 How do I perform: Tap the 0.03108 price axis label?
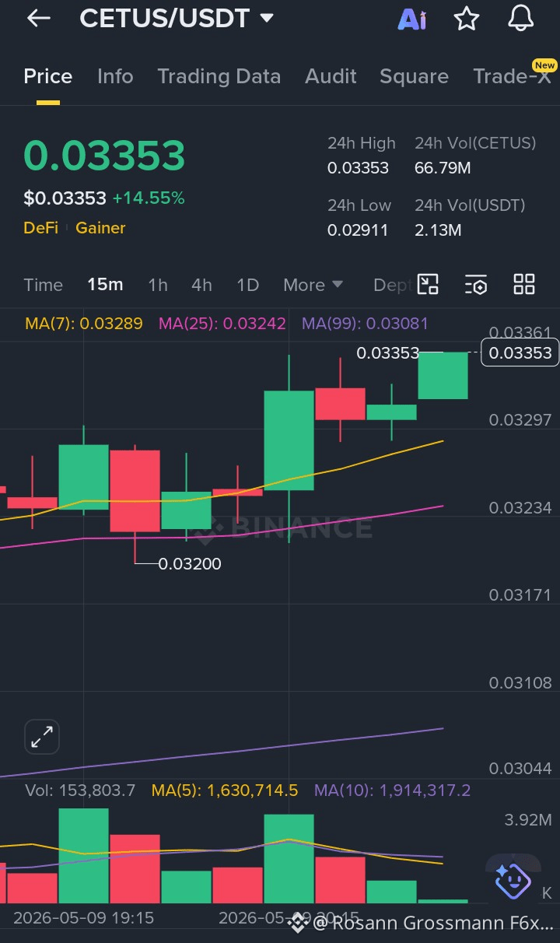coord(520,683)
